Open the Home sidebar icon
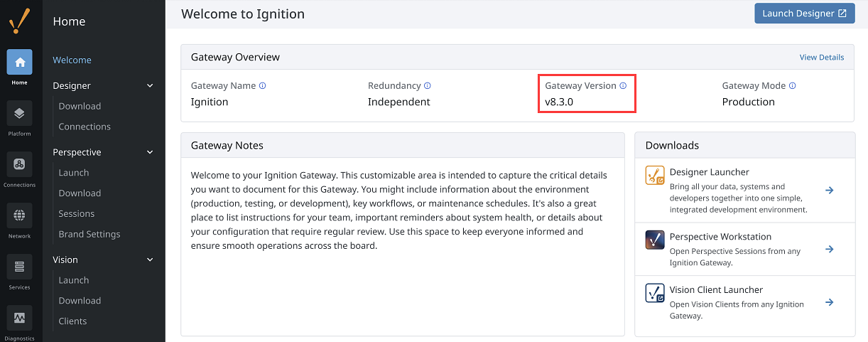 pos(19,62)
